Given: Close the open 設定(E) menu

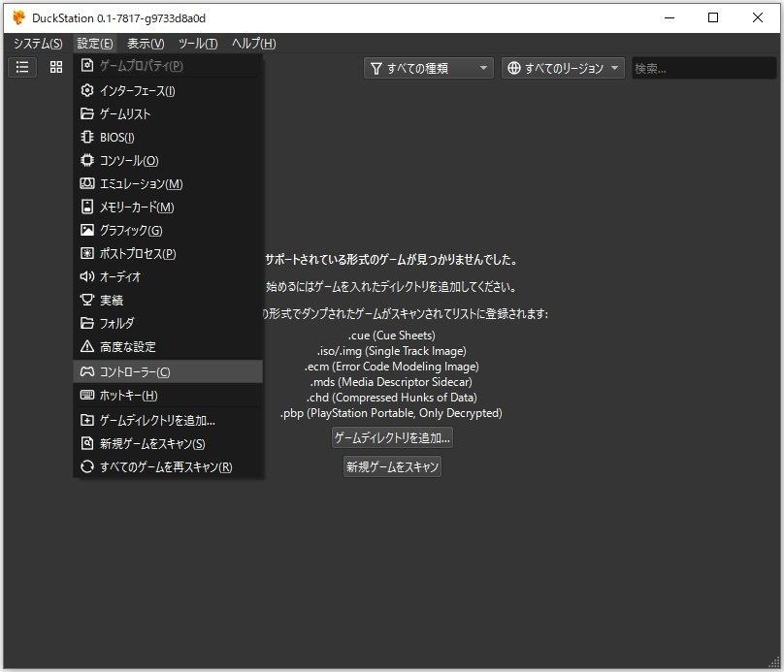Looking at the screenshot, I should pos(94,44).
